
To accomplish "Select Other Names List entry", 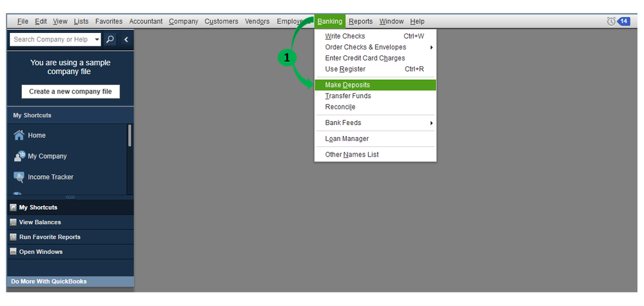I will (375, 155).
